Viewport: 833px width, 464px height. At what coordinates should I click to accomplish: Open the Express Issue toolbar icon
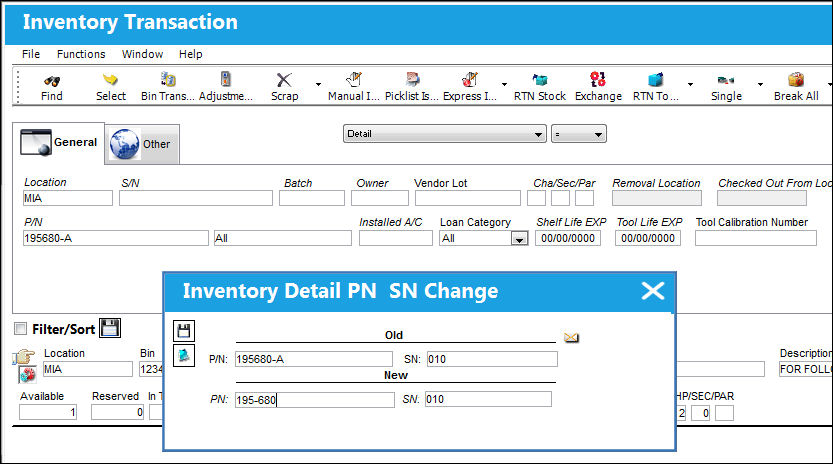click(x=470, y=80)
